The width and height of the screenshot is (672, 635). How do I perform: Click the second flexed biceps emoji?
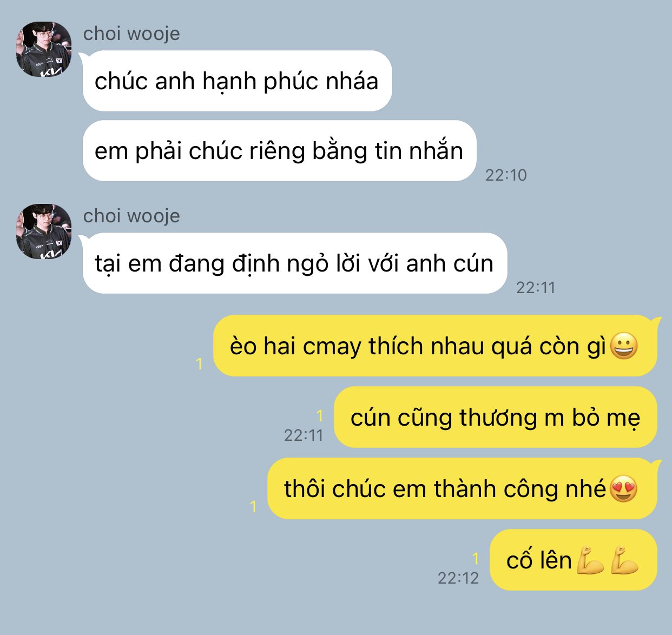(624, 560)
